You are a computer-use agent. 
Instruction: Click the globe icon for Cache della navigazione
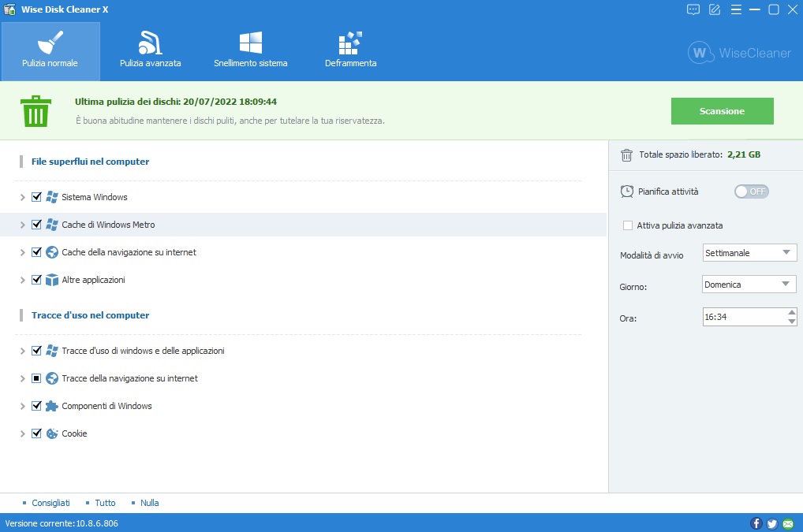pyautogui.click(x=52, y=252)
